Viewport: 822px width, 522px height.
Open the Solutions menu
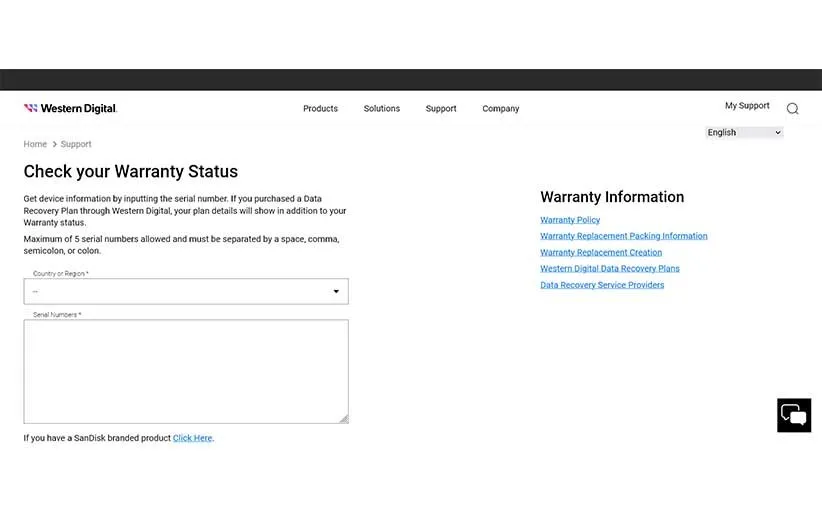pos(381,109)
